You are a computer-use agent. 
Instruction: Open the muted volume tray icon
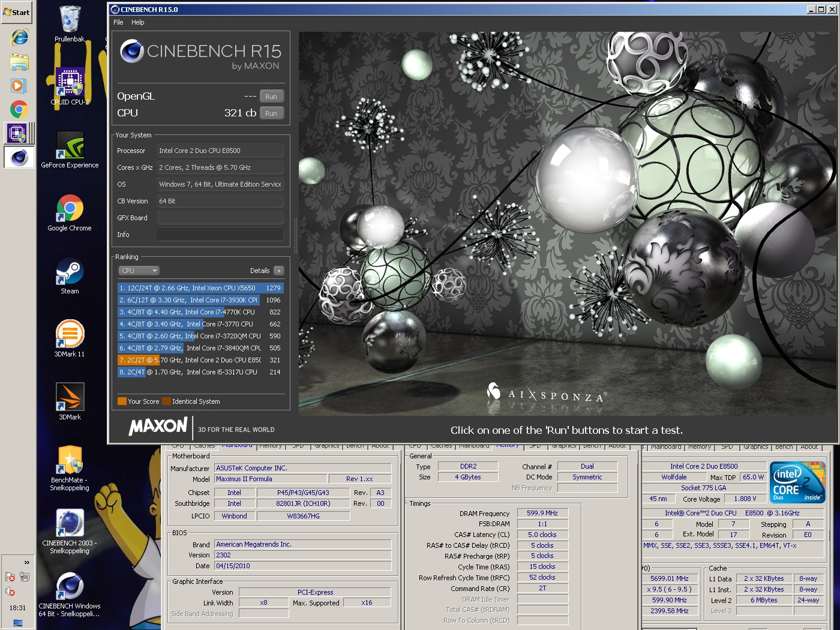10,592
